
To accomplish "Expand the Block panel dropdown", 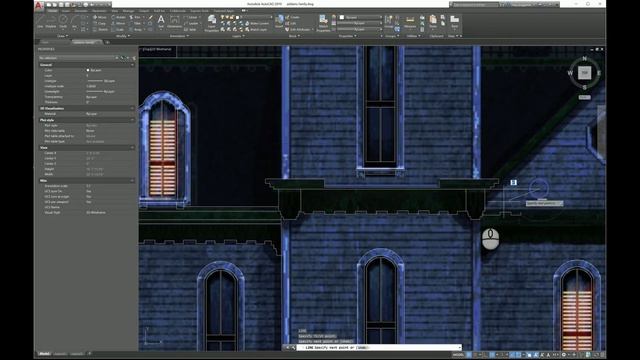I will (294, 36).
